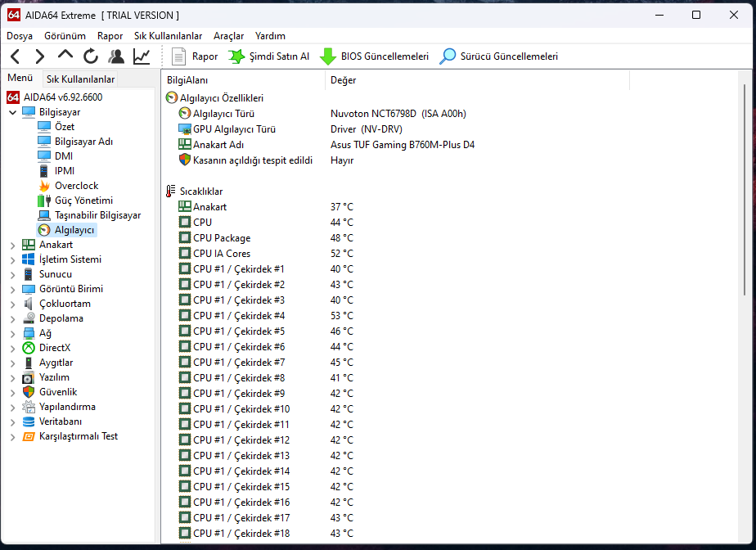Select the CPU IA Cores row
Image resolution: width=756 pixels, height=550 pixels.
(x=266, y=253)
